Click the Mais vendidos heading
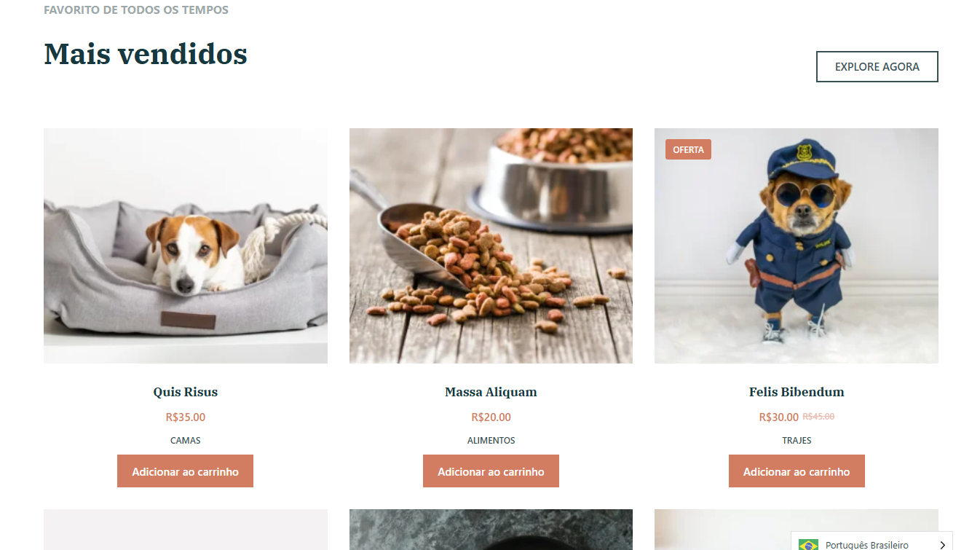 tap(146, 54)
